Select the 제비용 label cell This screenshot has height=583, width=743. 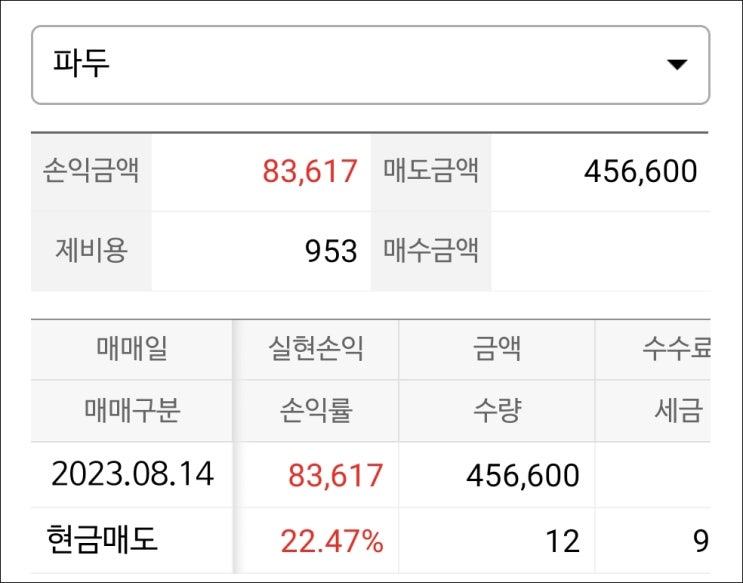coord(91,251)
